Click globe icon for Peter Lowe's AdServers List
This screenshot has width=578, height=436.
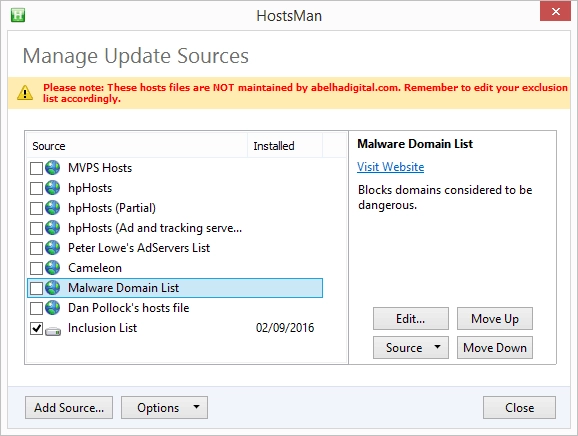(53, 248)
